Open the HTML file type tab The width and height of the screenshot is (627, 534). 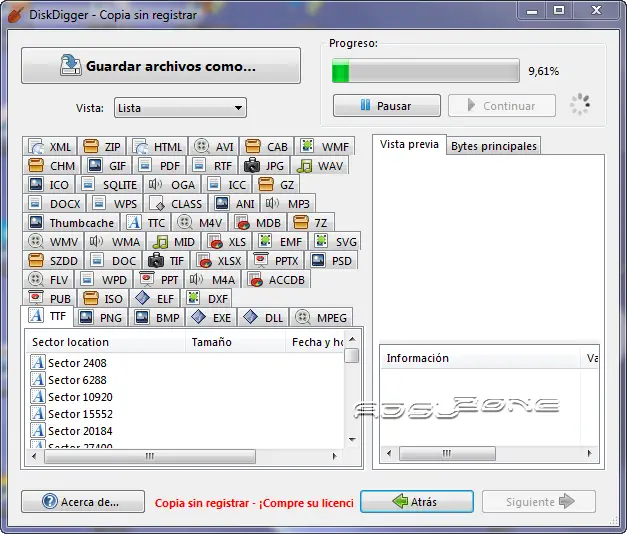158,146
